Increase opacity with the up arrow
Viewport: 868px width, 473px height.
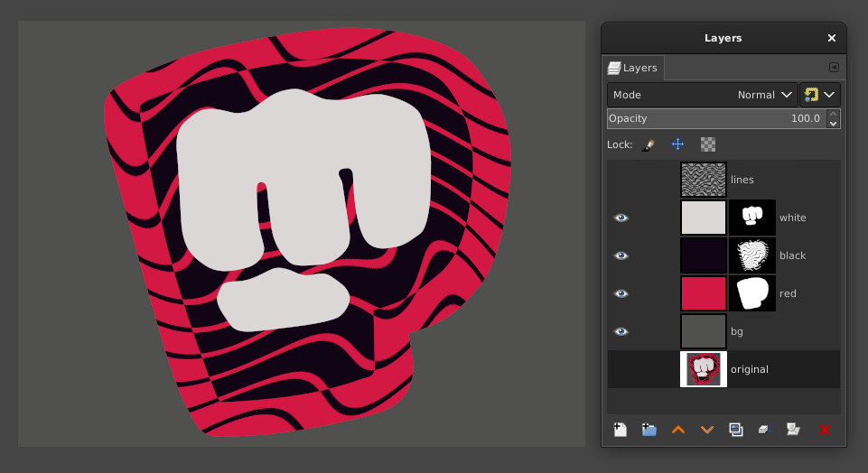[833, 114]
